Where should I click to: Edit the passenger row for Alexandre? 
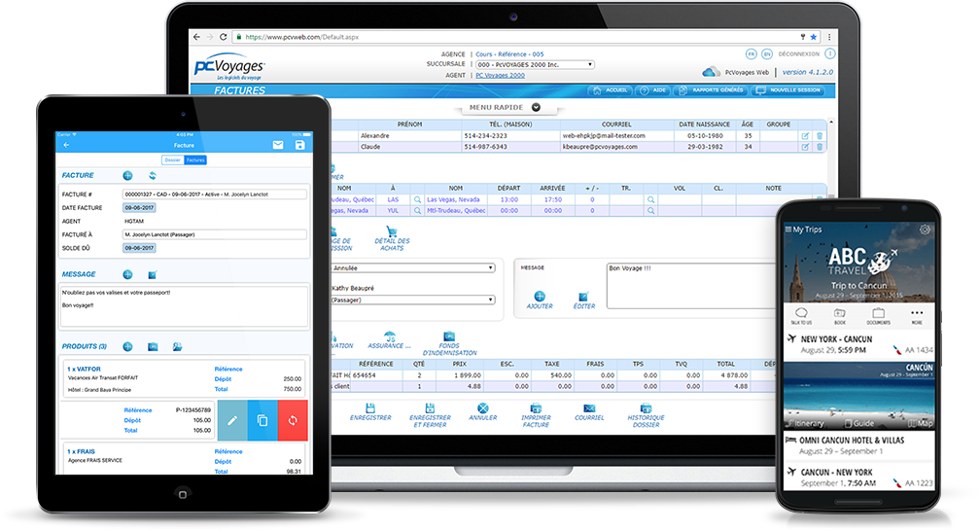(805, 136)
